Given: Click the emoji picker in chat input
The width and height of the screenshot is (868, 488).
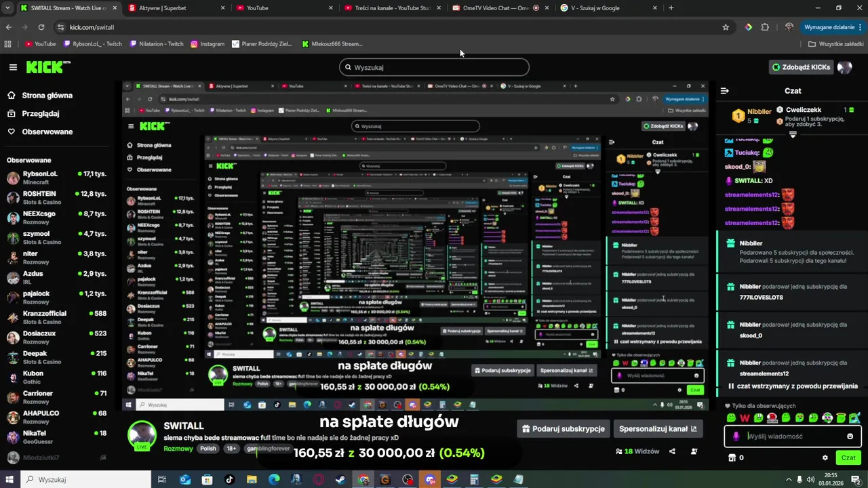Looking at the screenshot, I should point(850,436).
